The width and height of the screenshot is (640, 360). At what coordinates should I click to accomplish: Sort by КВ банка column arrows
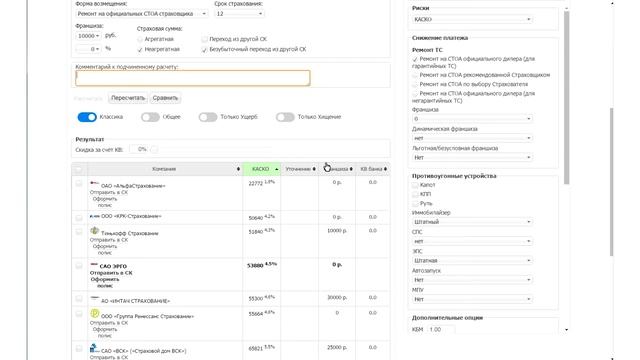click(385, 169)
